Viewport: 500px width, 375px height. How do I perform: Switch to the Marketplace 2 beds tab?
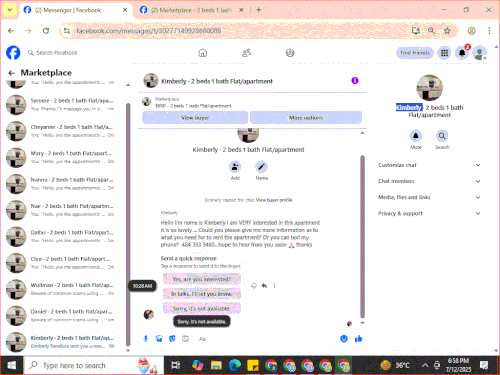click(x=192, y=10)
